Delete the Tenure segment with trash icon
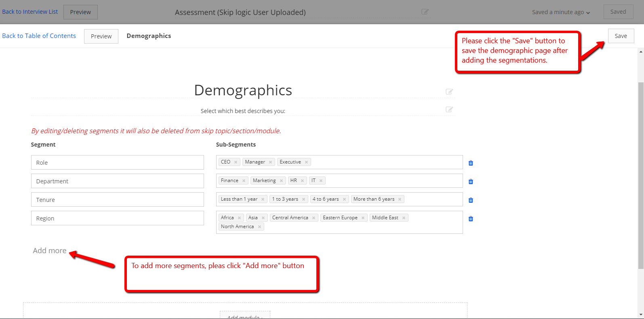The width and height of the screenshot is (644, 319). pos(471,200)
